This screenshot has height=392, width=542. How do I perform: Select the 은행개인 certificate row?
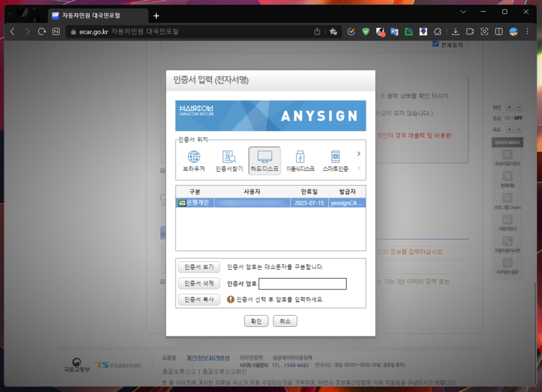(x=270, y=203)
